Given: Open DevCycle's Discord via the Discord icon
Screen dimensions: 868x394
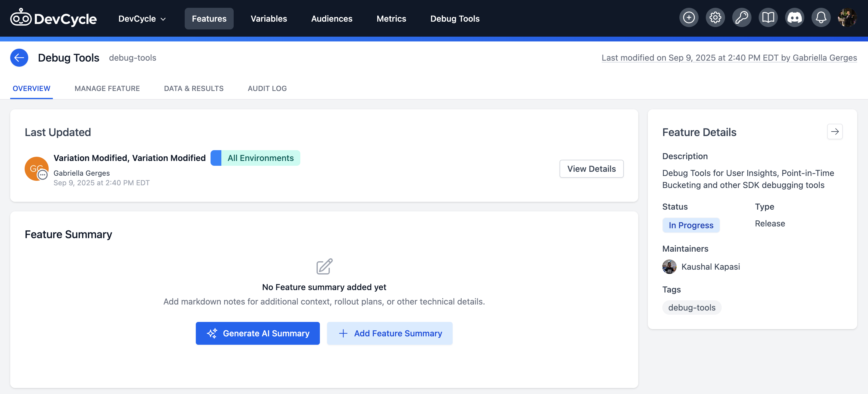Looking at the screenshot, I should [794, 17].
